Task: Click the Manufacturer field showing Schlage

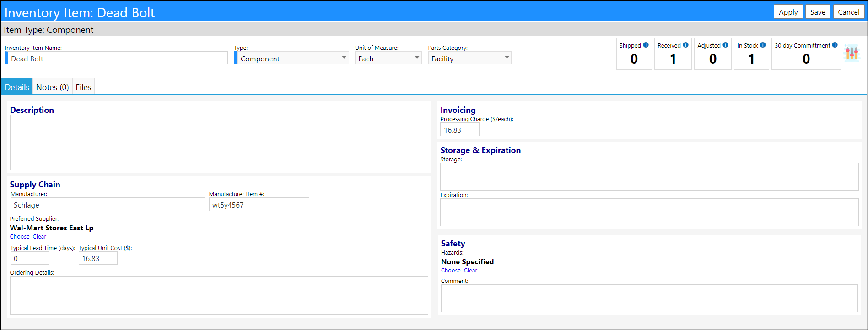Action: 108,204
